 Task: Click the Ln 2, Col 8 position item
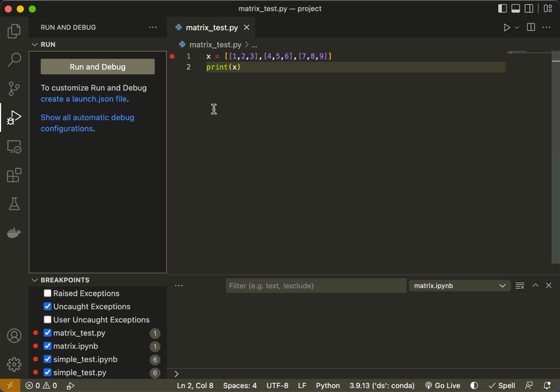click(x=195, y=385)
